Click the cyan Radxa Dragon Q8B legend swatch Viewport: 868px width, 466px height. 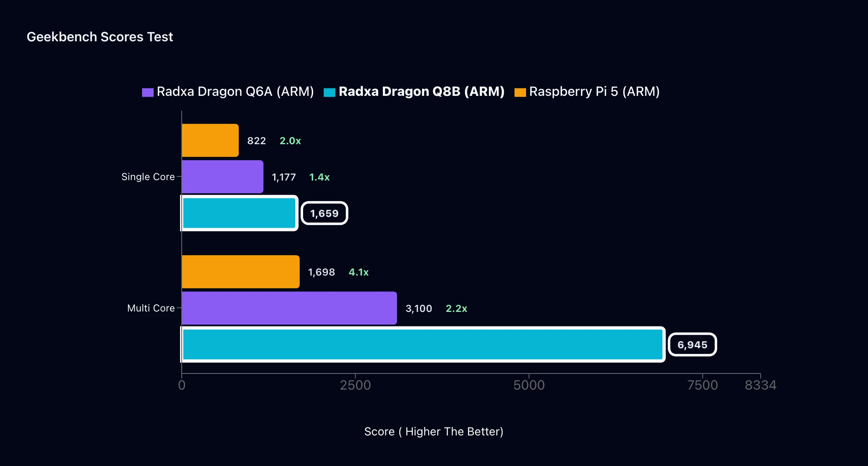point(330,92)
